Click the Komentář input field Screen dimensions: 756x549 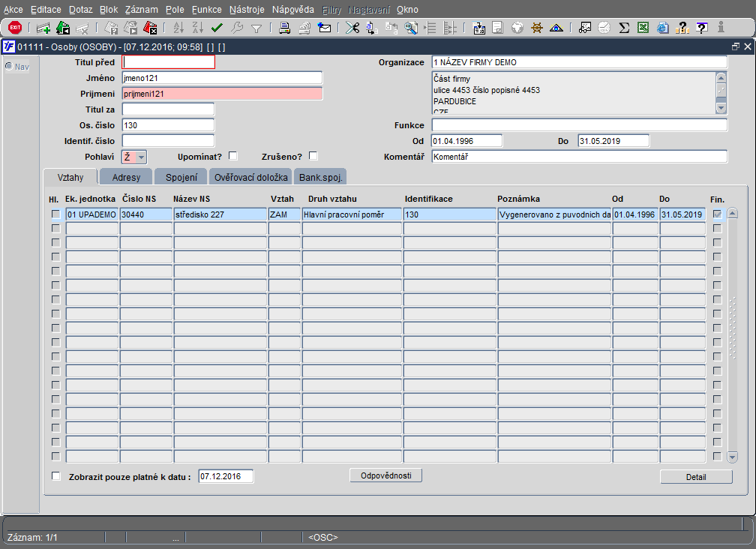(x=579, y=157)
